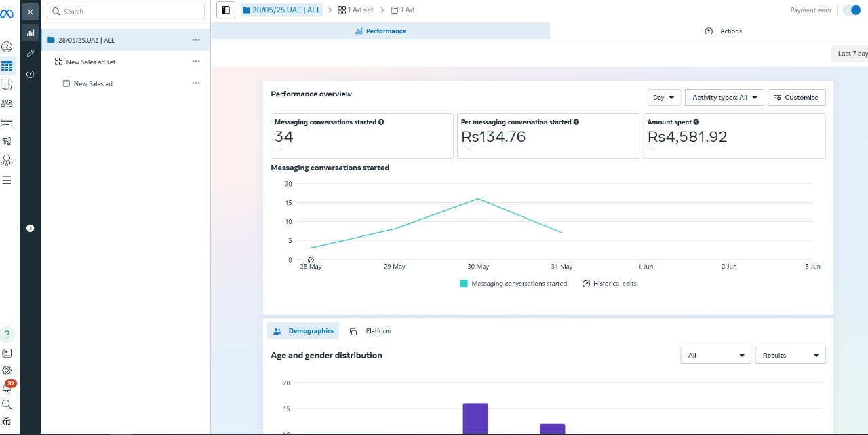Toggle Messaging conversations started legend swatch
The height and width of the screenshot is (435, 868).
[x=464, y=284]
